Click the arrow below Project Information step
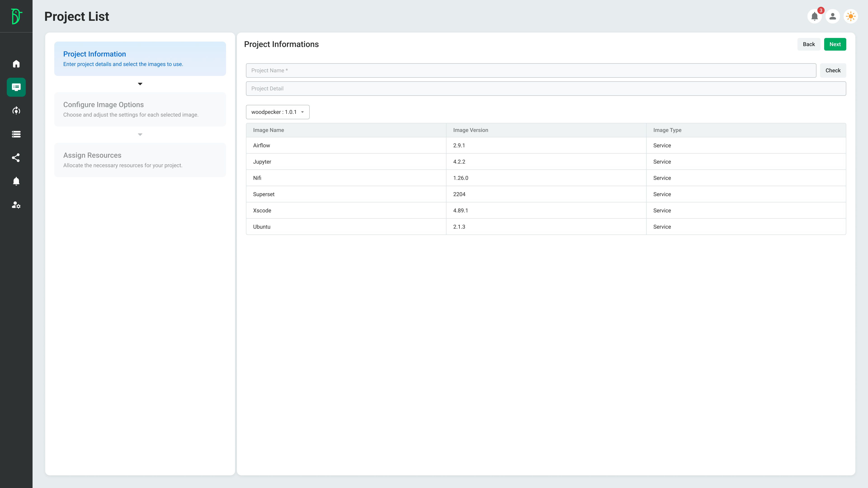 [x=140, y=84]
